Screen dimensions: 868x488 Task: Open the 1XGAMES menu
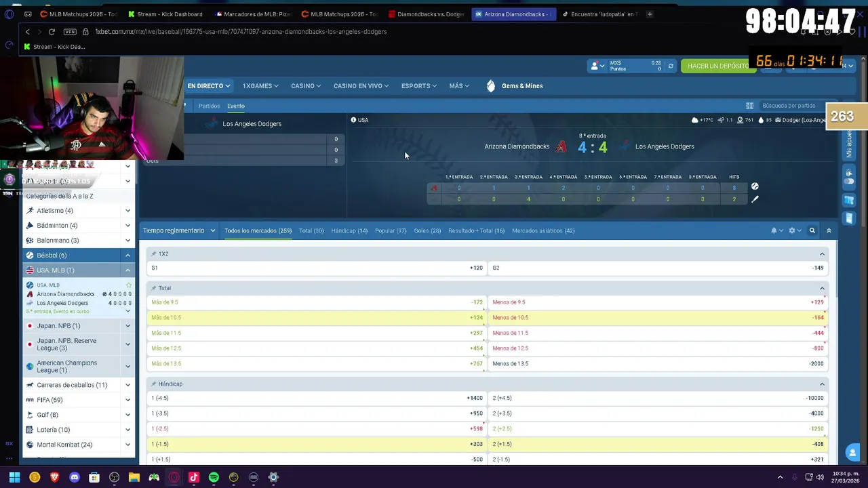pos(261,86)
